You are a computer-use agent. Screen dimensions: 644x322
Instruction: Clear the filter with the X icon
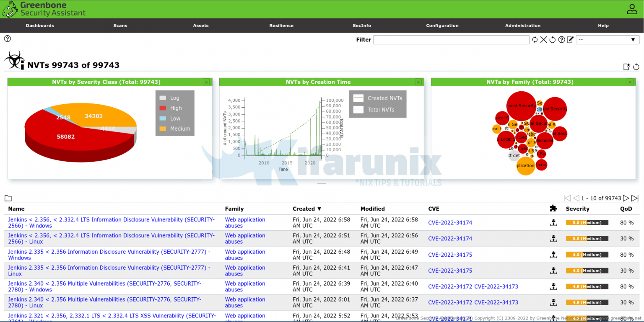tap(544, 40)
